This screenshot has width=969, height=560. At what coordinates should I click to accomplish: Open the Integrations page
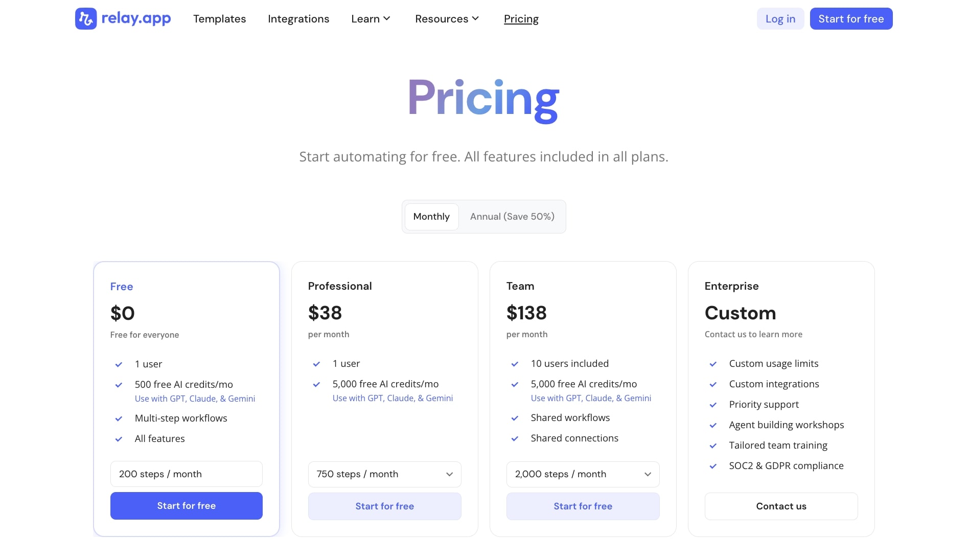coord(298,18)
